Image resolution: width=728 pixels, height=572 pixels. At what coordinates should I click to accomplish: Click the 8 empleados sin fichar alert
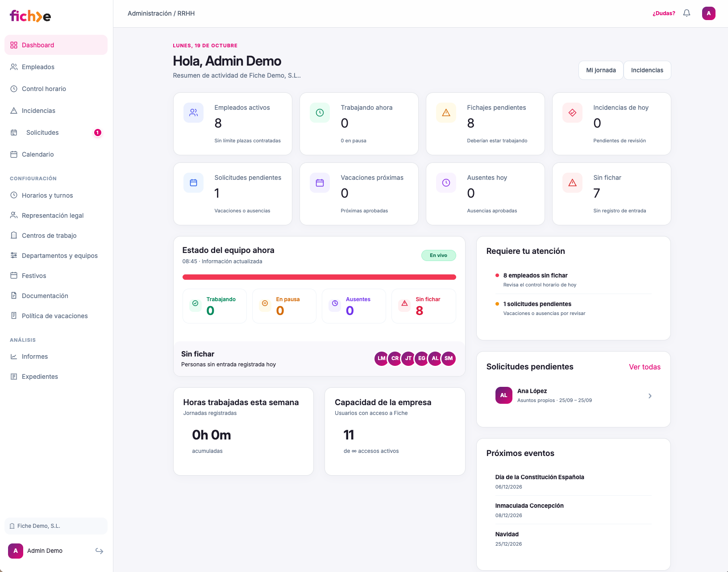pos(574,280)
